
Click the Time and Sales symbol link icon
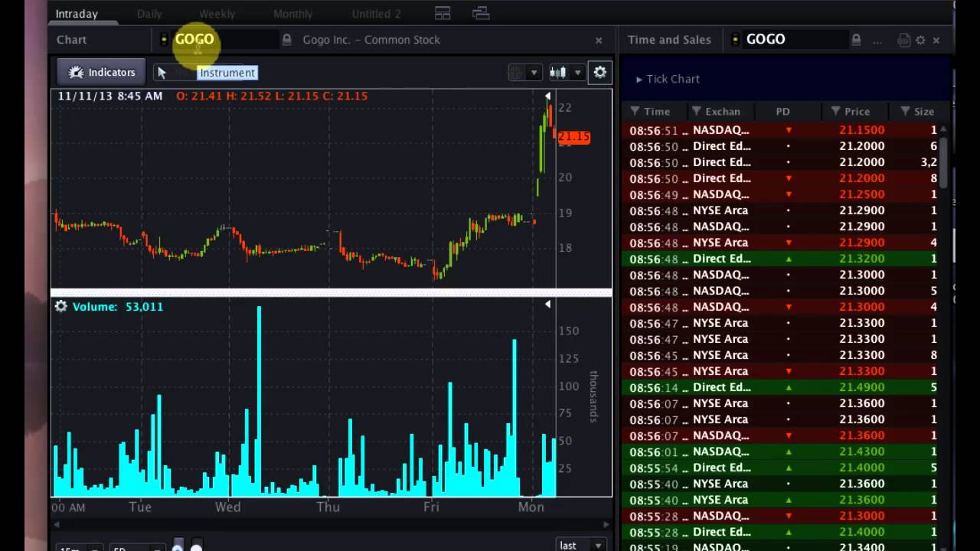[736, 40]
